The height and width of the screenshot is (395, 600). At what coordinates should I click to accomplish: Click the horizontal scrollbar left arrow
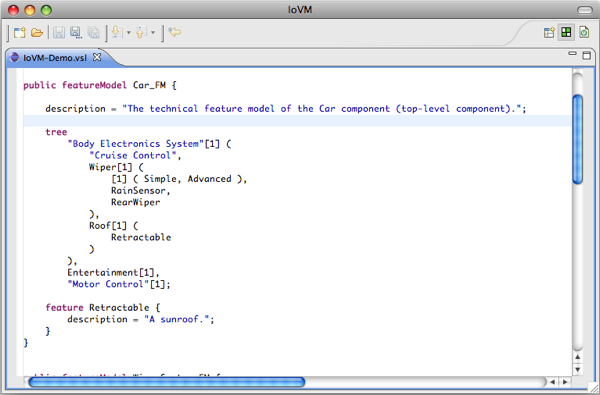[x=553, y=382]
